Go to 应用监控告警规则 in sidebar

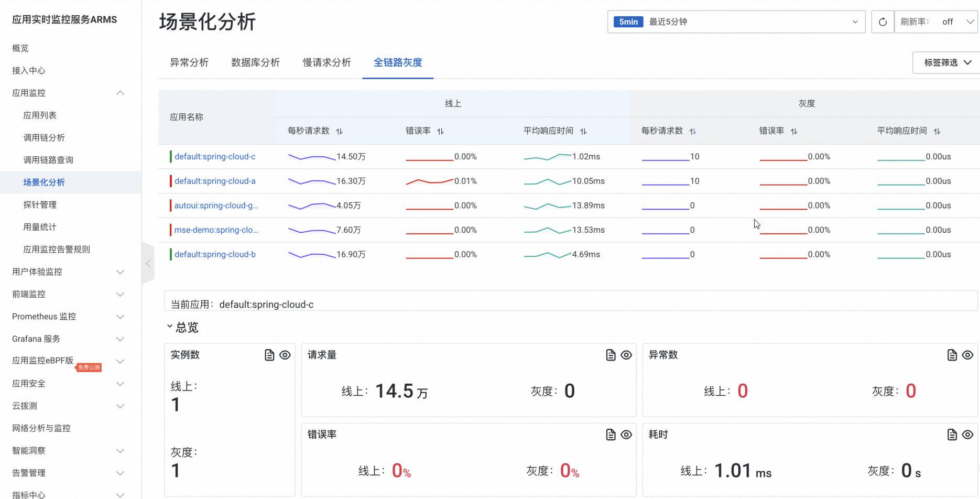[x=57, y=249]
